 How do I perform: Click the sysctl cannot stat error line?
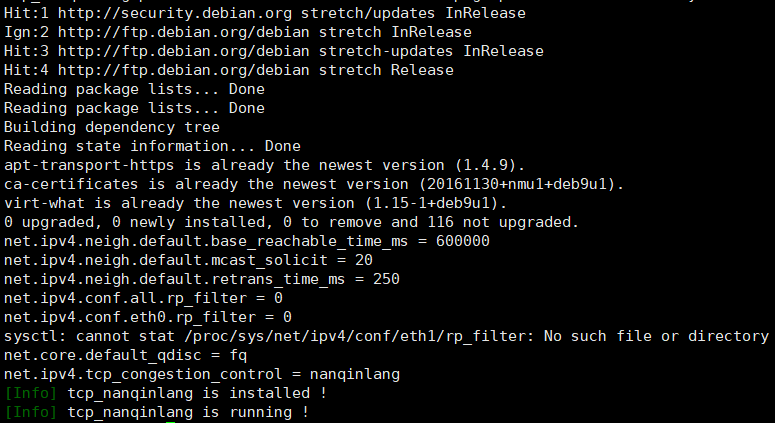386,337
